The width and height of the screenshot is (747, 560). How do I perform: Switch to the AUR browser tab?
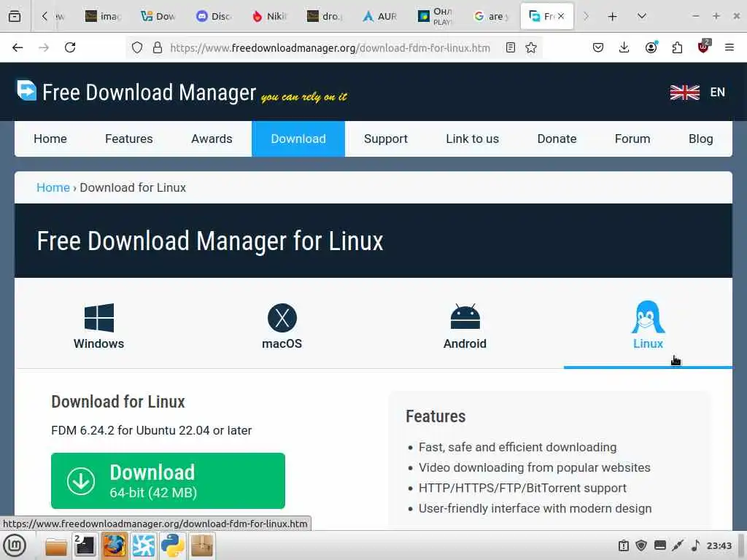tap(380, 16)
